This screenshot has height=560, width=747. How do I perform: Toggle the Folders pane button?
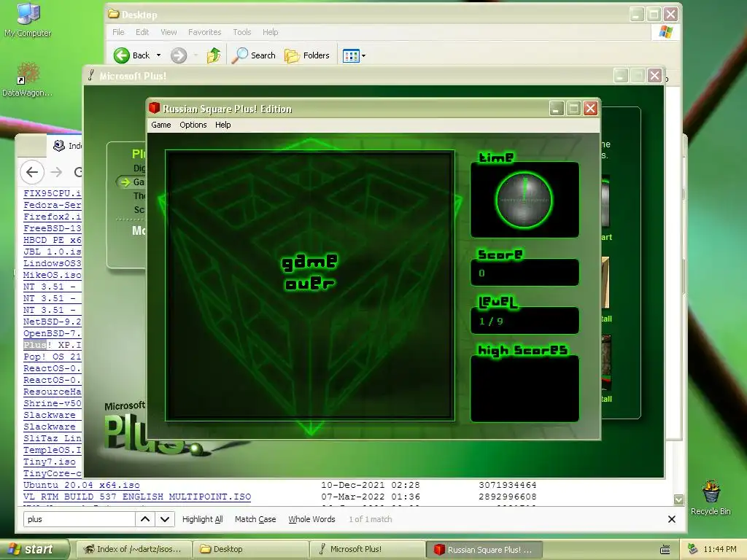tap(307, 55)
